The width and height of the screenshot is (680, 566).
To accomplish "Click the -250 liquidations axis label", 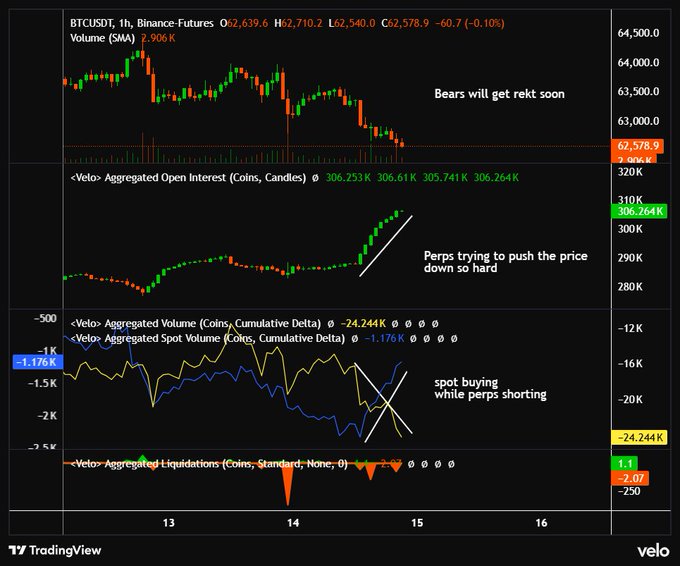I will [x=629, y=491].
